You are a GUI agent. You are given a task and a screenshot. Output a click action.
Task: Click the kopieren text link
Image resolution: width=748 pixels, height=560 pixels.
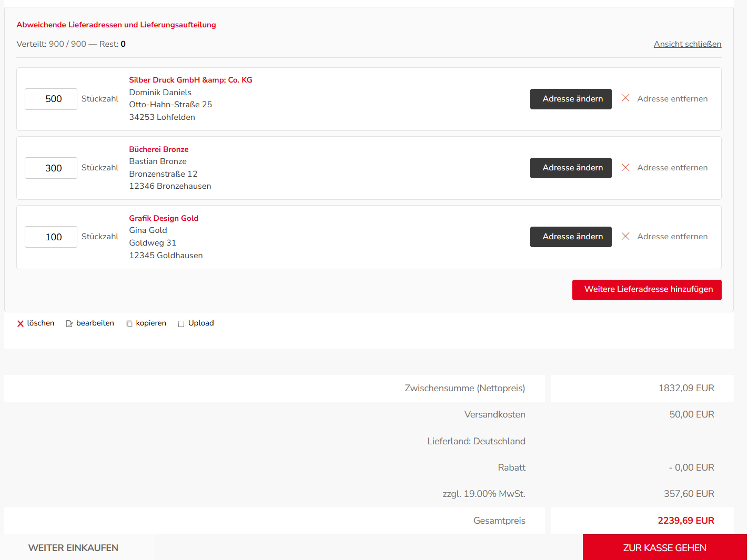tap(151, 323)
